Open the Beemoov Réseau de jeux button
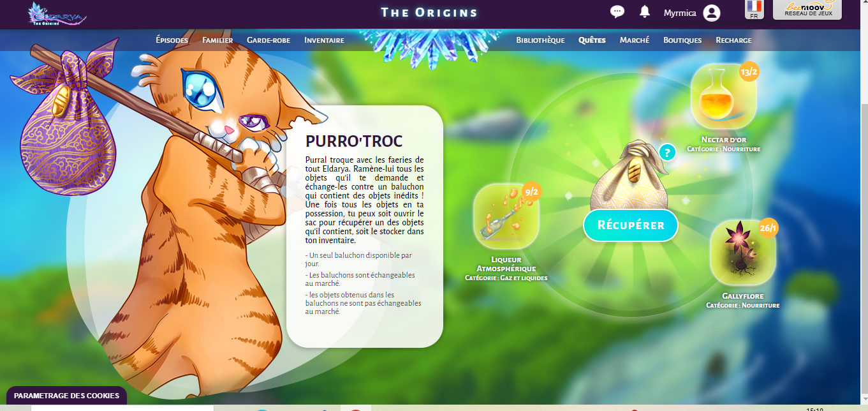Viewport: 868px width, 411px height. 807,9
